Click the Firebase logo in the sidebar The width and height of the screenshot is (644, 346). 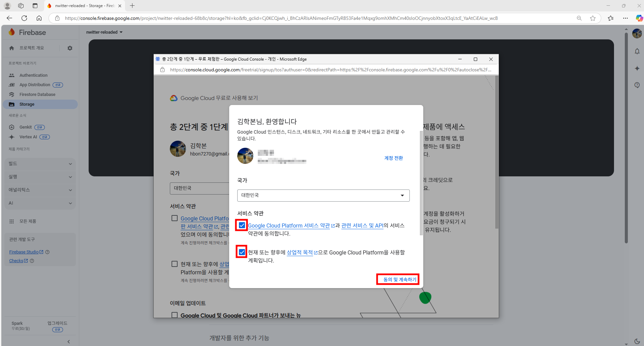[x=27, y=32]
